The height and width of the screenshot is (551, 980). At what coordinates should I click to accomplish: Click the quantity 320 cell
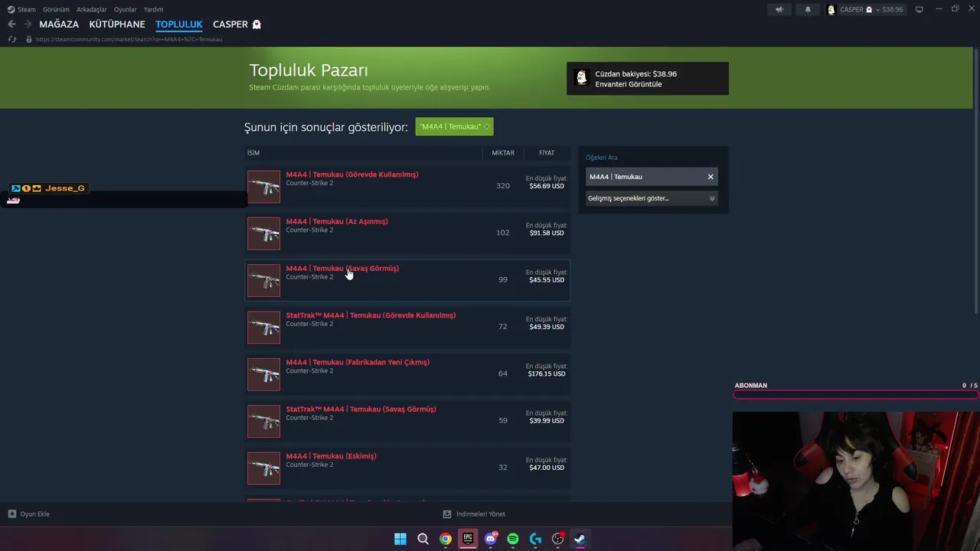tap(503, 186)
